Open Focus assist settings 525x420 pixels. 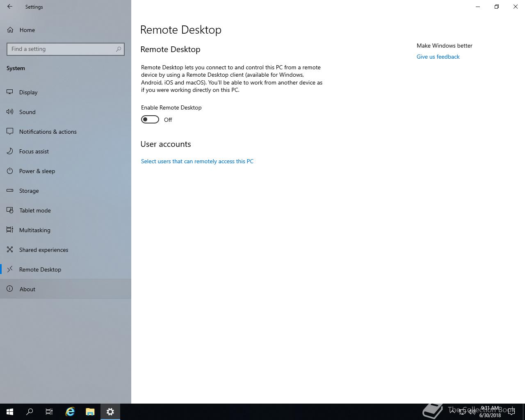tap(66, 151)
